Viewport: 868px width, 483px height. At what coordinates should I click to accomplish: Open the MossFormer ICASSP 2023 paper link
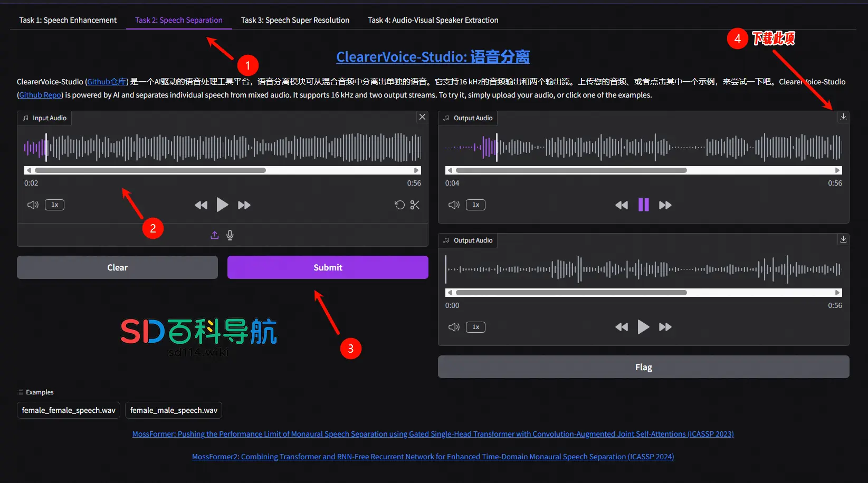click(x=433, y=434)
